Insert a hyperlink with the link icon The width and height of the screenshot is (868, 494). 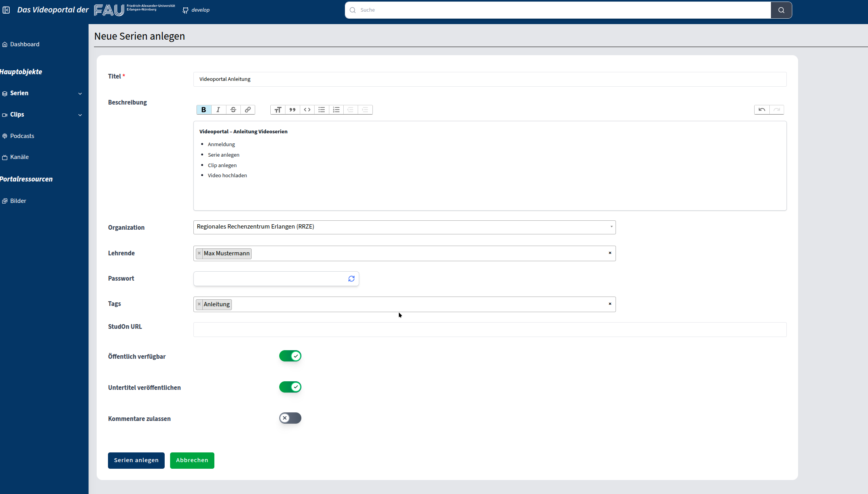248,110
